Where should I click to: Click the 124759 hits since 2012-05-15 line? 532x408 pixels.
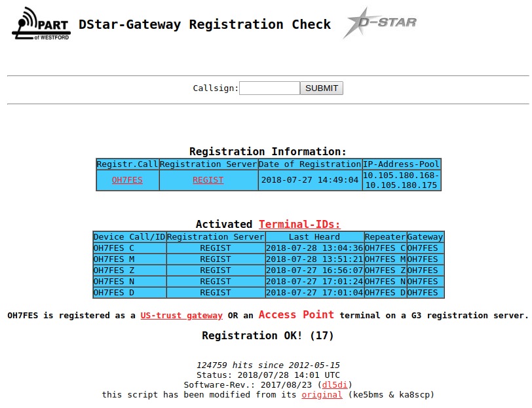tap(268, 365)
